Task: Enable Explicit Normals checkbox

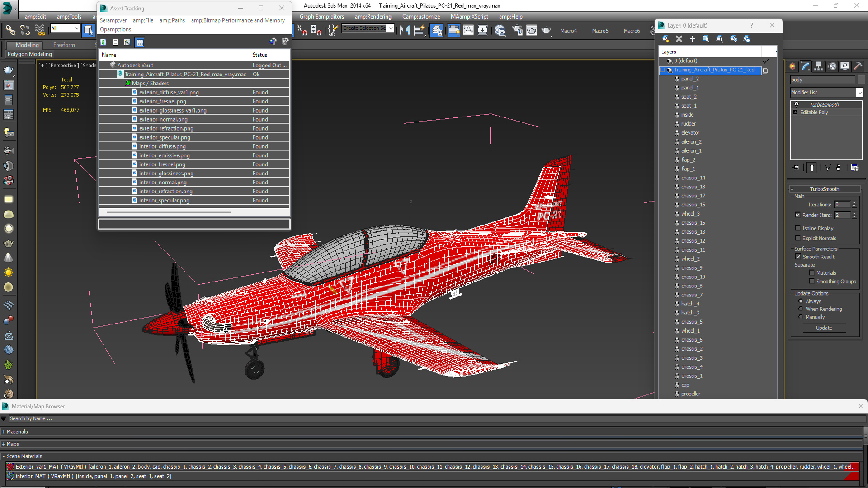Action: tap(797, 238)
